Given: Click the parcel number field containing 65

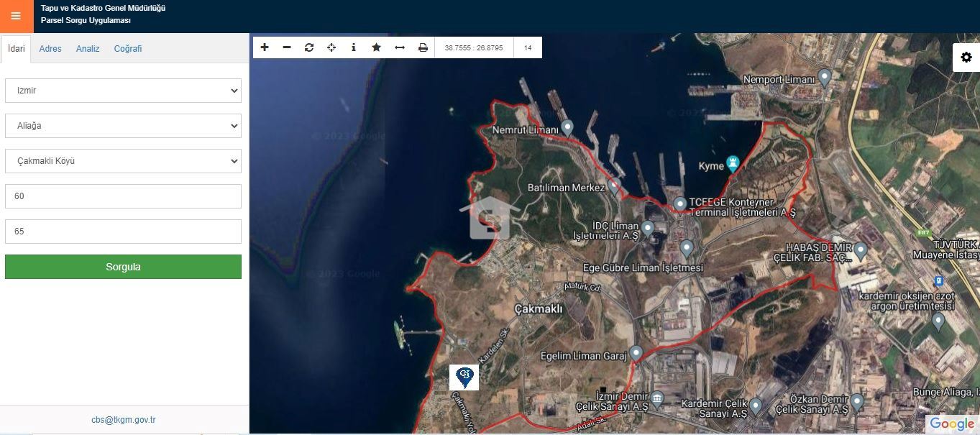Looking at the screenshot, I should [123, 232].
